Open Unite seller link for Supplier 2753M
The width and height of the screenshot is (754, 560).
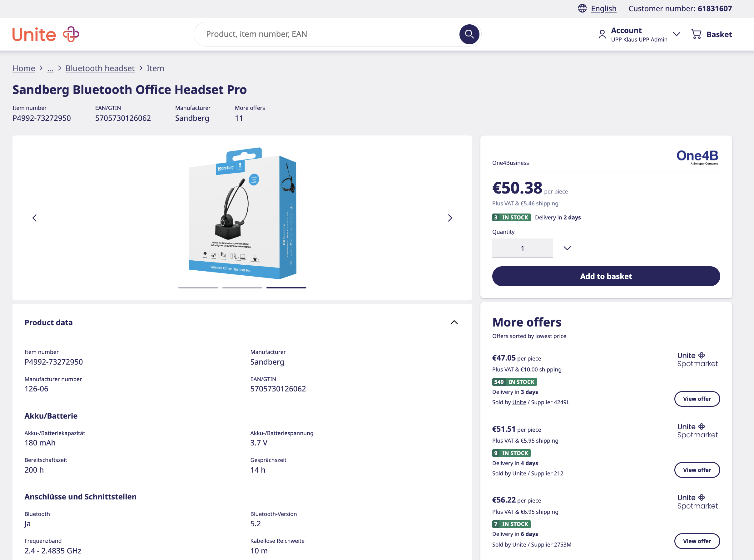(x=519, y=545)
